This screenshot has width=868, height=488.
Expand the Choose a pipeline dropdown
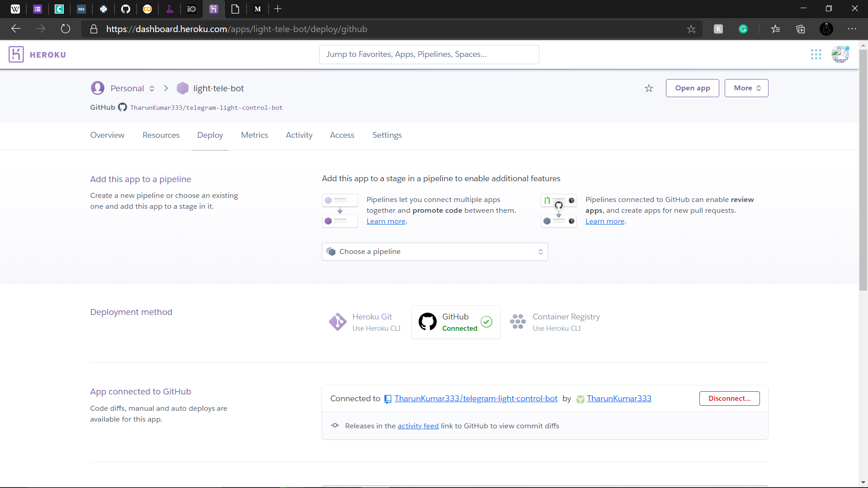click(435, 252)
